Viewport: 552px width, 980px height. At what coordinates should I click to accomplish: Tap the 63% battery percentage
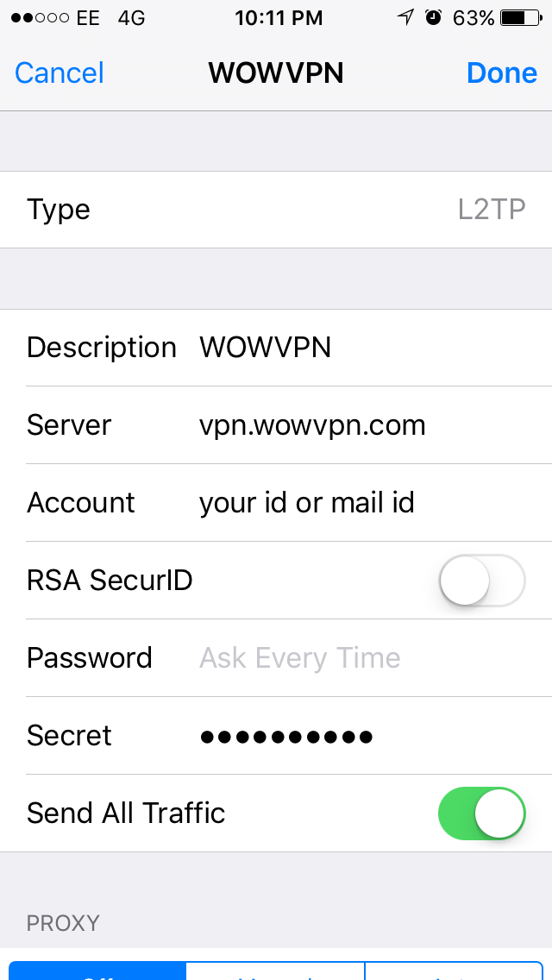(x=474, y=18)
